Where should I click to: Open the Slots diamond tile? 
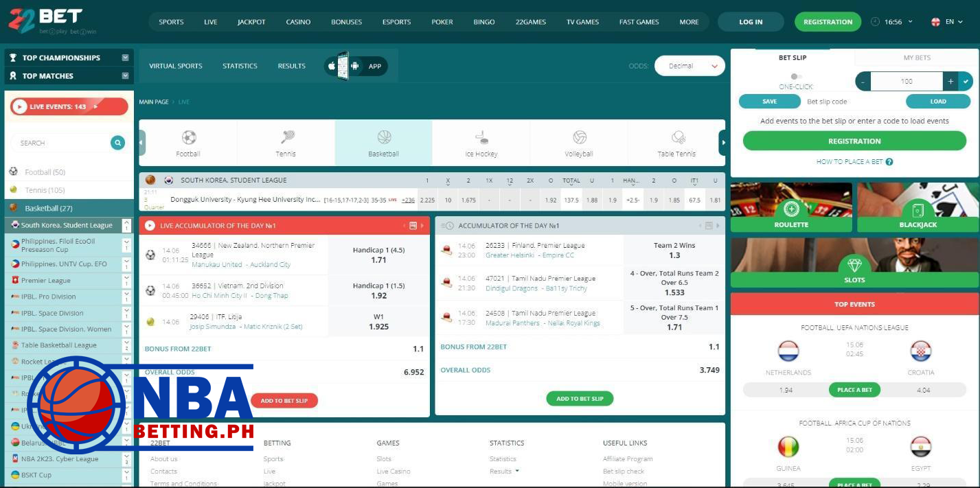(854, 262)
